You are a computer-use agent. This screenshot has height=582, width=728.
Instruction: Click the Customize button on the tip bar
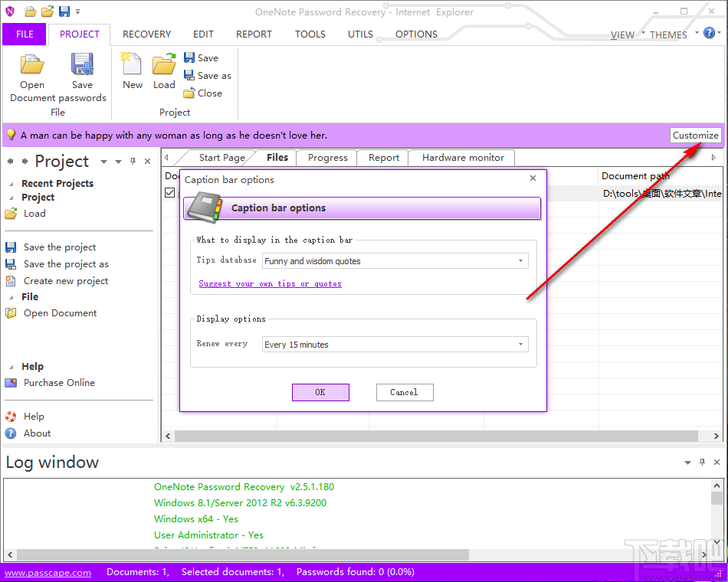click(x=695, y=135)
